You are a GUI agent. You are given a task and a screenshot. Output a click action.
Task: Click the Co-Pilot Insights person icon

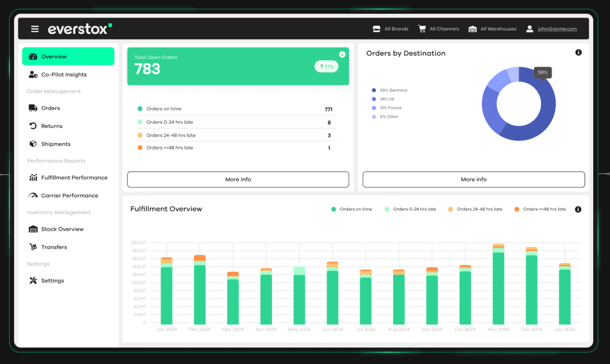point(33,74)
